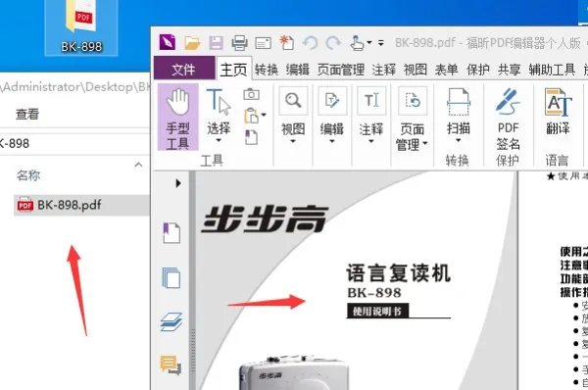Select the 选择 text selection tool

pos(219,112)
